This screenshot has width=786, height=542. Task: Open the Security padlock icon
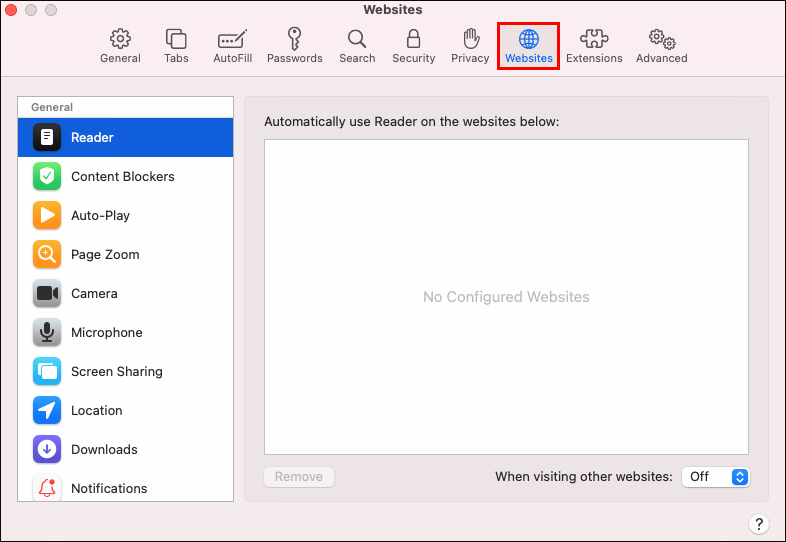(413, 39)
